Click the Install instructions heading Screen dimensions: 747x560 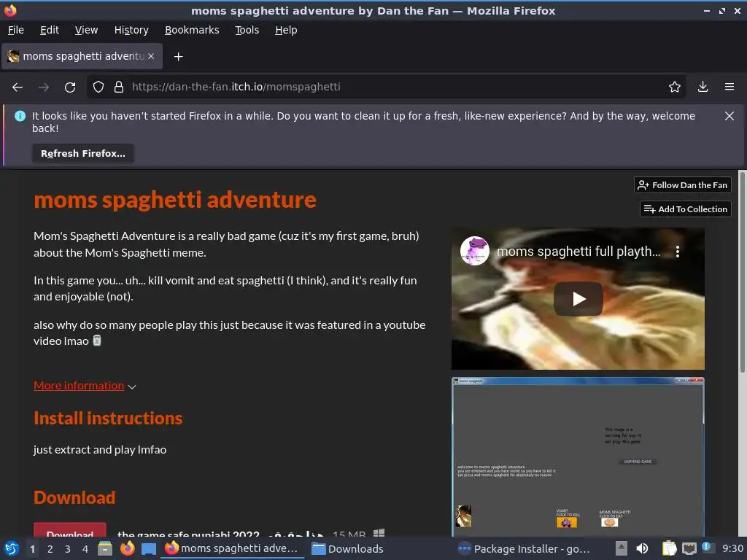(x=108, y=418)
